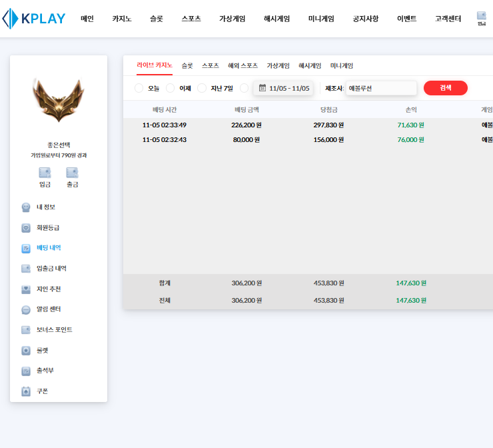The width and height of the screenshot is (493, 448).
Task: Select the 지난 7일 radio button
Action: (x=202, y=88)
